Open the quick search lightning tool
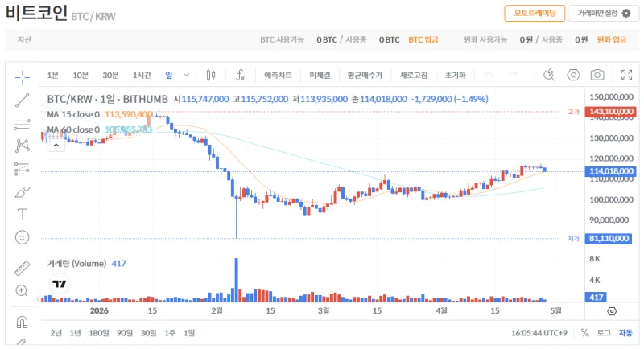 coord(549,75)
